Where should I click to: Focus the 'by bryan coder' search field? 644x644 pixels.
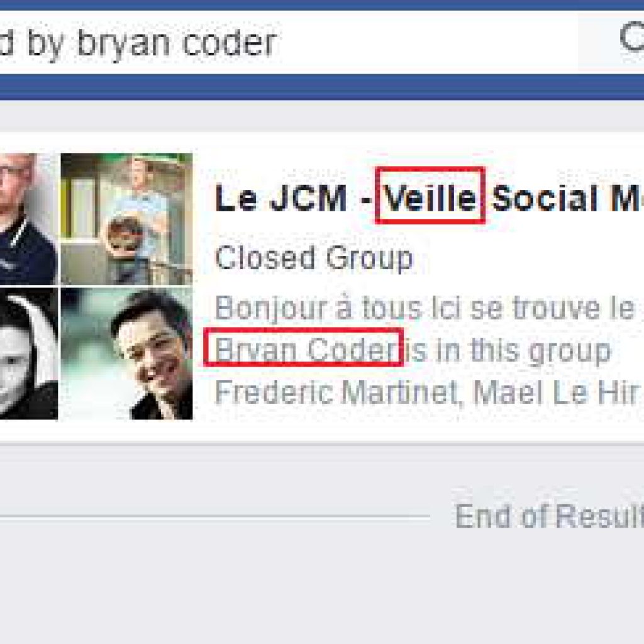(x=289, y=42)
